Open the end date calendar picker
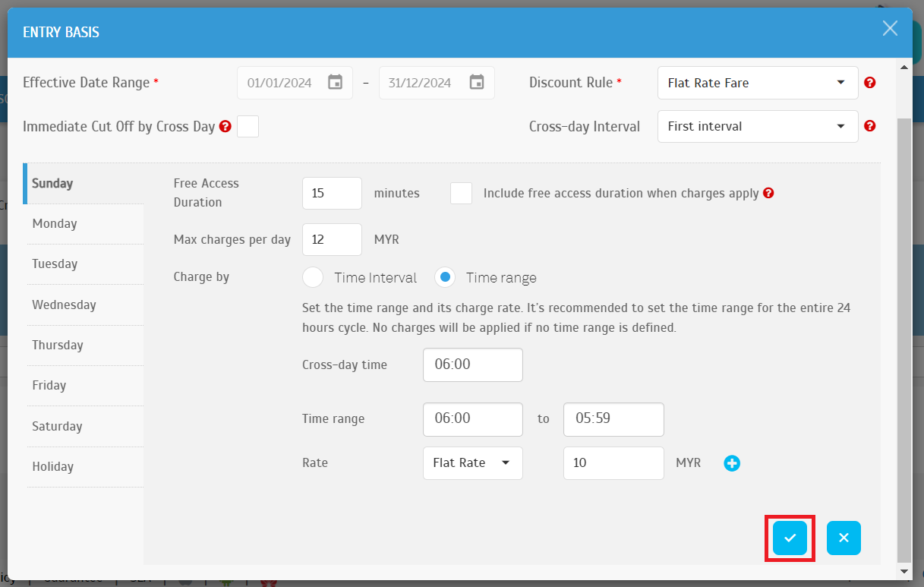This screenshot has height=587, width=924. pyautogui.click(x=476, y=83)
